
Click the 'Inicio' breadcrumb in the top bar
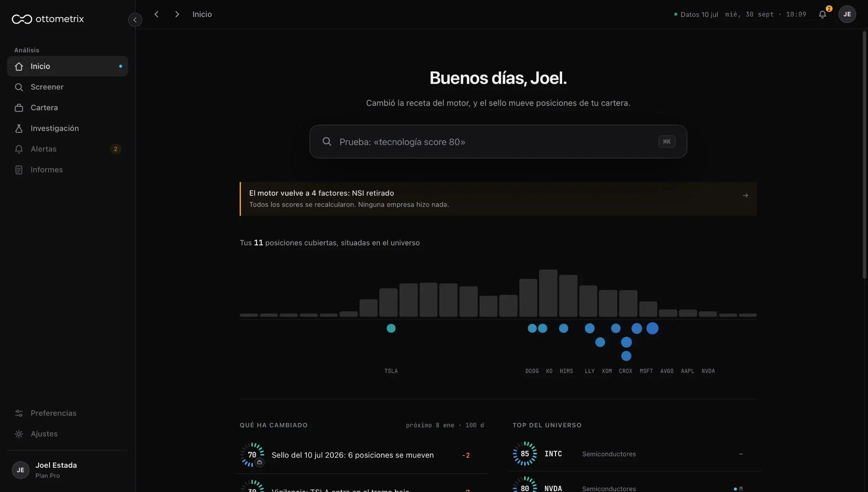point(202,14)
